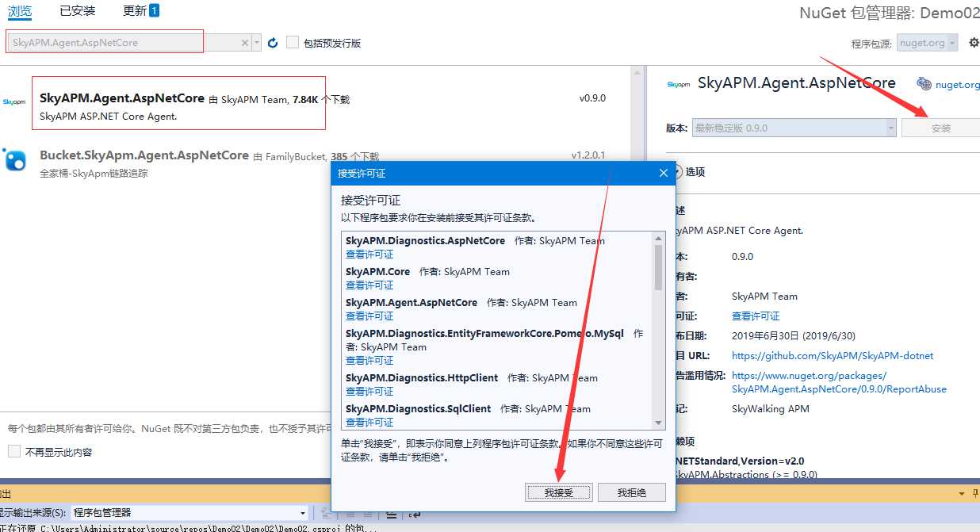The width and height of the screenshot is (980, 532).
Task: Click SkyAPM.Core name in dialog
Action: [x=377, y=272]
